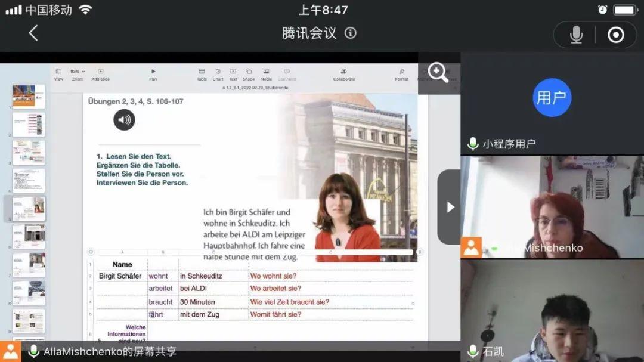
Task: Toggle the microphone in the top bar
Action: [575, 35]
